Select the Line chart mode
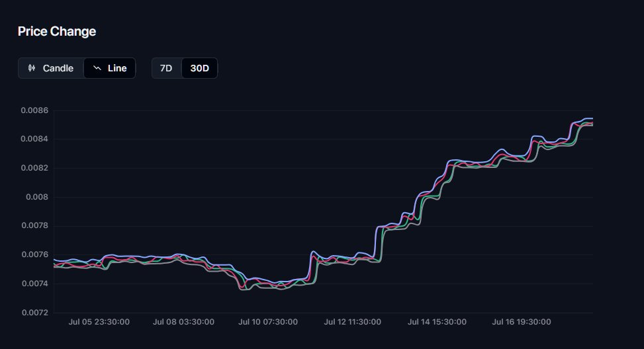644x349 pixels. 109,68
